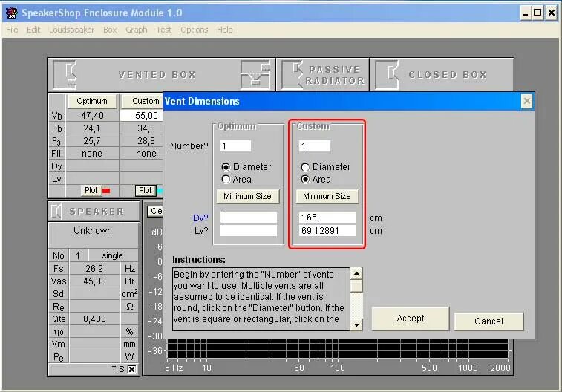Click the speaker name Unknown

(93, 230)
